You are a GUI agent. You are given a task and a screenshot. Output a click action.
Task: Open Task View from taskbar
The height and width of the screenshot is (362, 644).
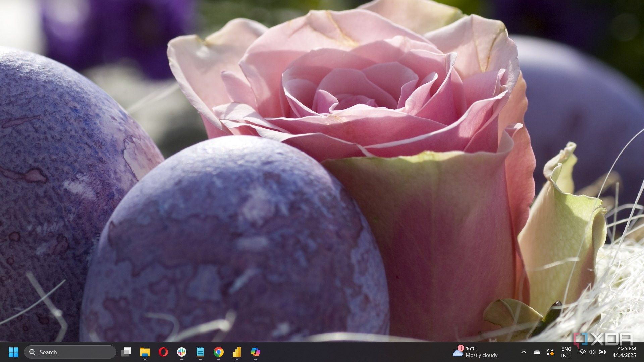[126, 352]
